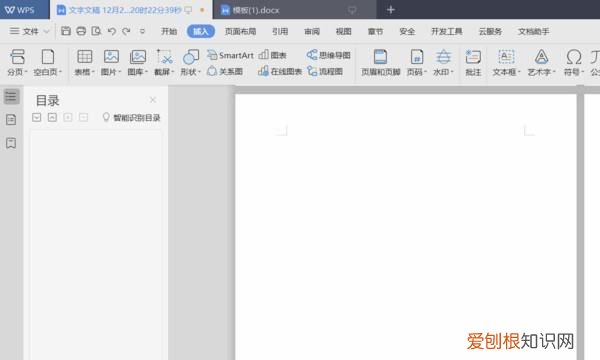Switch to the 开始 ribbon tab
This screenshot has width=600, height=360.
[169, 31]
